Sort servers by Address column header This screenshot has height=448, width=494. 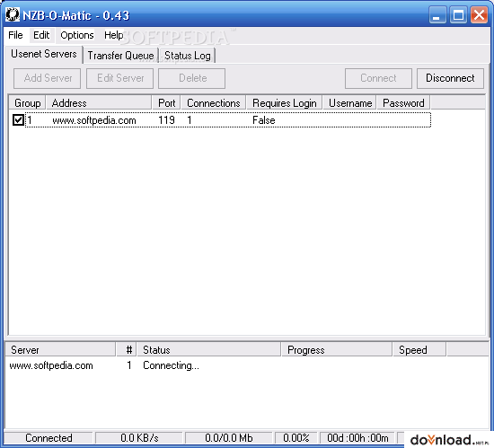pos(99,103)
